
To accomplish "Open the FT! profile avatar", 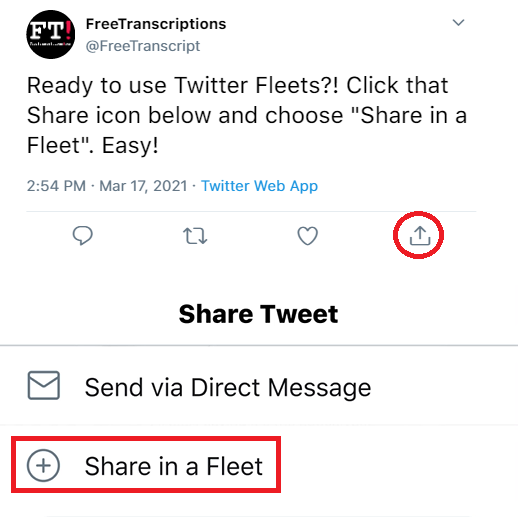I will click(x=51, y=34).
